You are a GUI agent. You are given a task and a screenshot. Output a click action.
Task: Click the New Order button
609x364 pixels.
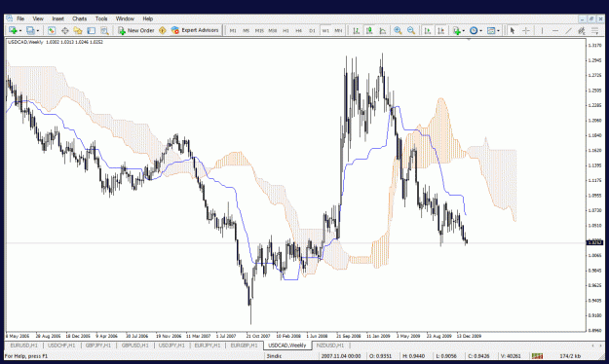click(x=136, y=30)
